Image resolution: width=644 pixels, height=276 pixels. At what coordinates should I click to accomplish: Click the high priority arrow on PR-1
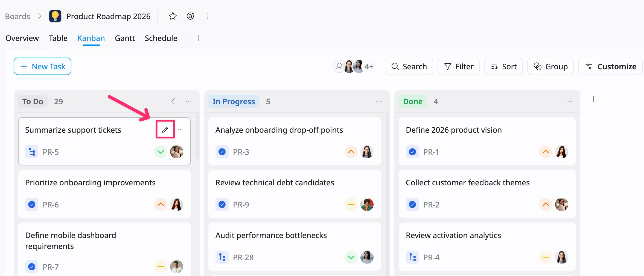[546, 152]
